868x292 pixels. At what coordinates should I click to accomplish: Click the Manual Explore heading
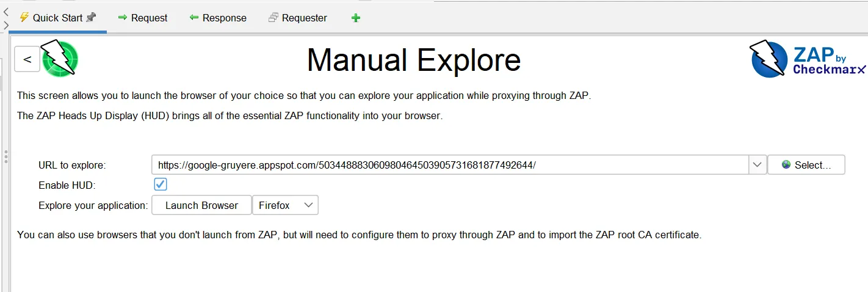point(413,60)
